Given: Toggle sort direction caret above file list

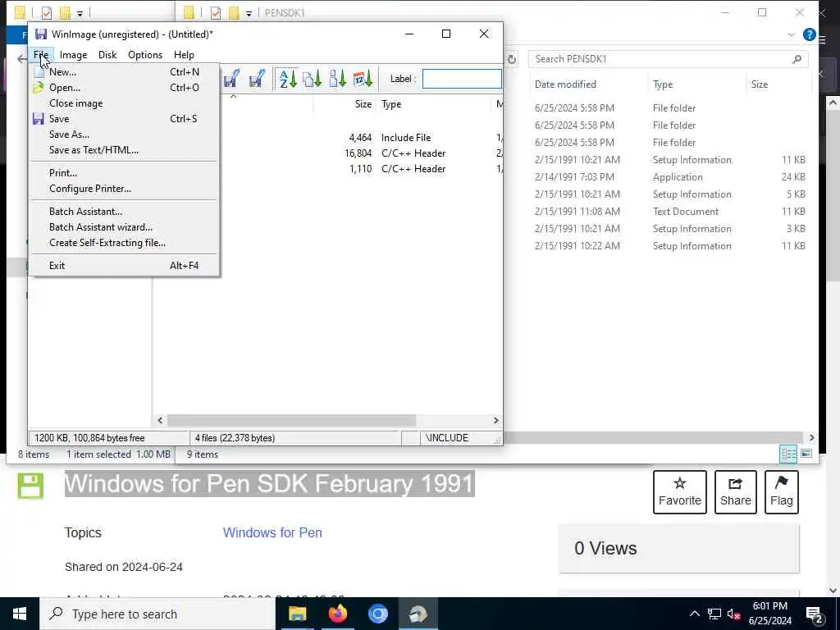Looking at the screenshot, I should (233, 97).
